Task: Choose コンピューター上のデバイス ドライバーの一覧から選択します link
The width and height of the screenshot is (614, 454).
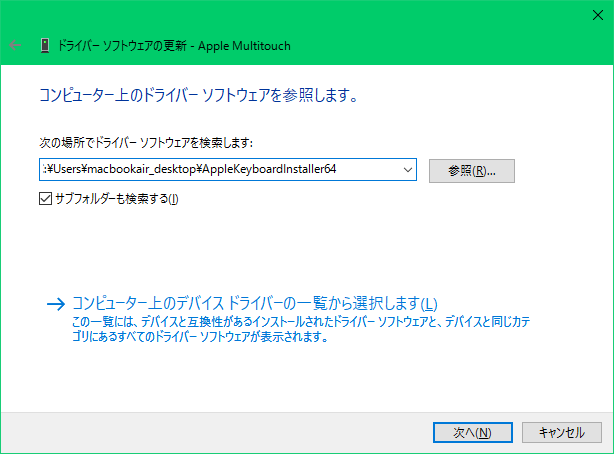Action: coord(255,304)
